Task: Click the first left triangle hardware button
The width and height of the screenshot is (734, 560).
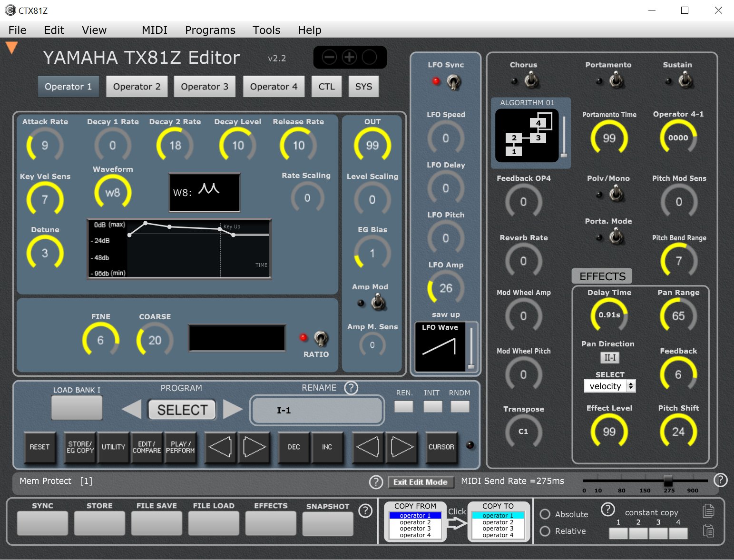Action: [220, 447]
